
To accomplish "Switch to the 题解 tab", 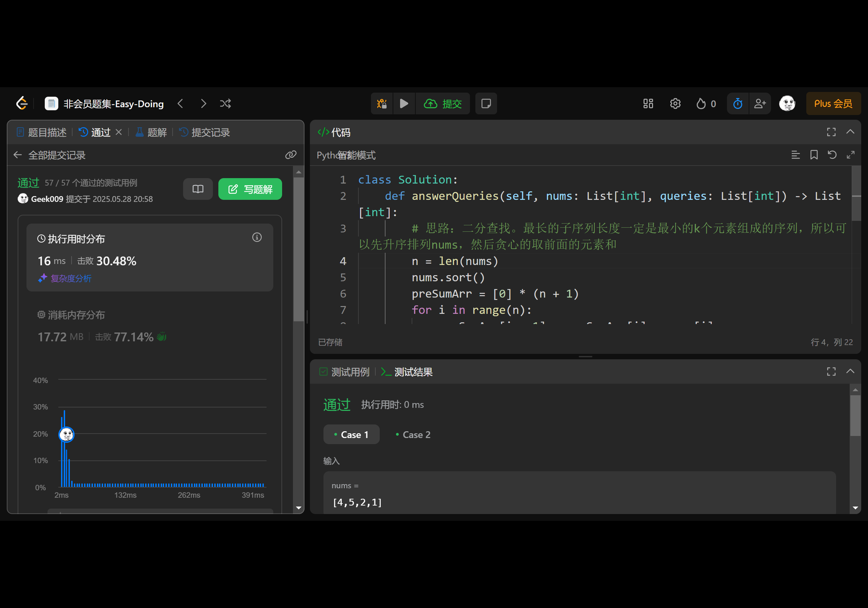I will coord(156,132).
